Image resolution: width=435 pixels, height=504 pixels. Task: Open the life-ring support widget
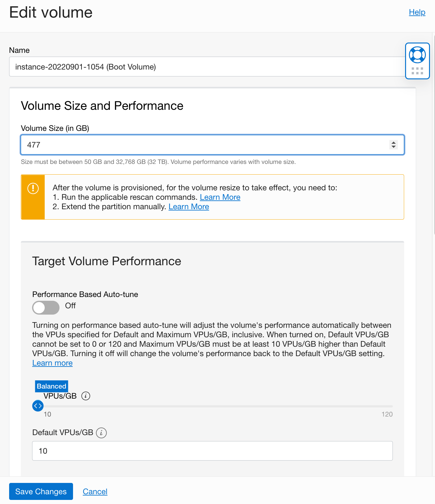click(x=417, y=55)
